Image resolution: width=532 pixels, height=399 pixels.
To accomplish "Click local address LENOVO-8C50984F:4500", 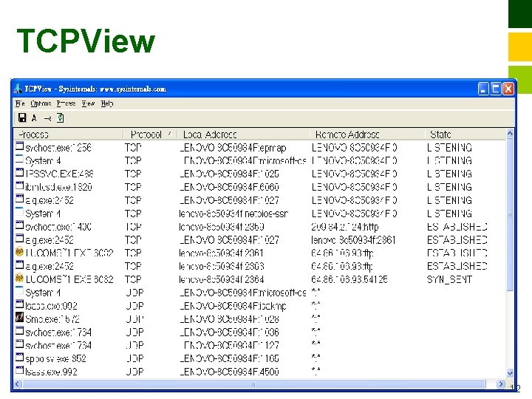I will pyautogui.click(x=229, y=372).
